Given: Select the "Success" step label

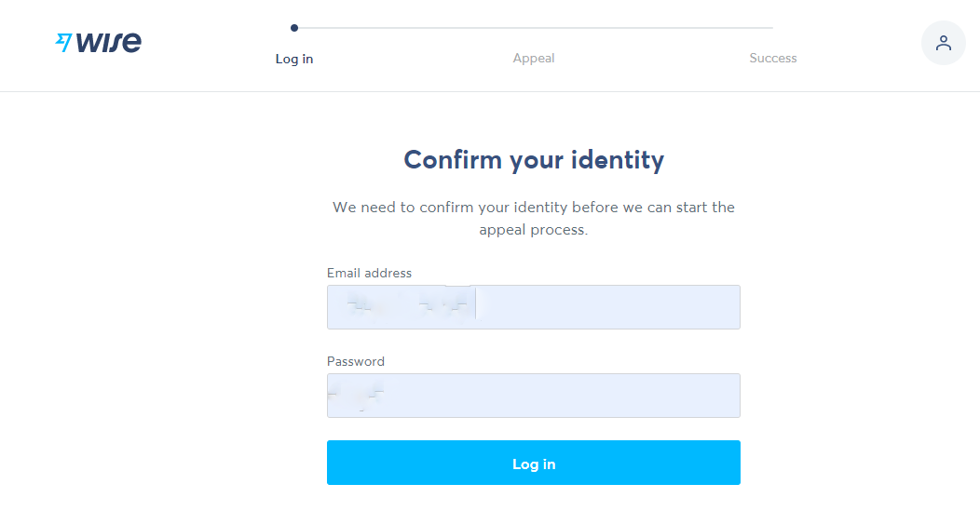Looking at the screenshot, I should tap(773, 59).
